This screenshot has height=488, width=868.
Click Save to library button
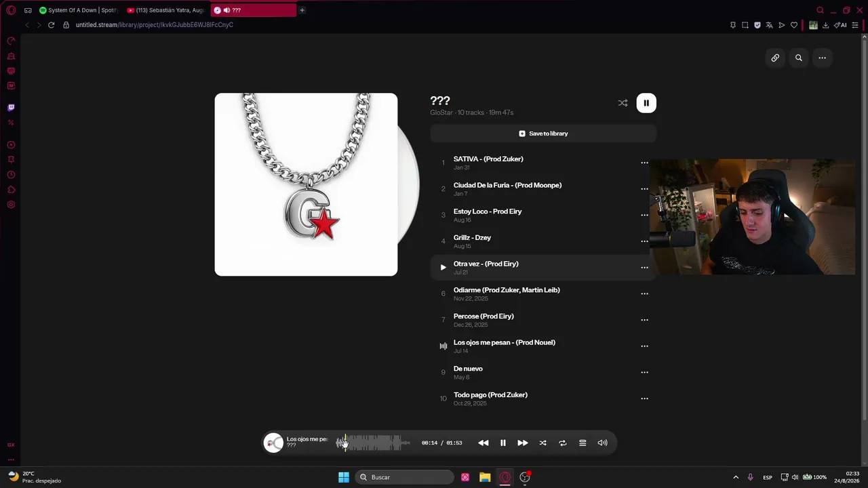[543, 134]
